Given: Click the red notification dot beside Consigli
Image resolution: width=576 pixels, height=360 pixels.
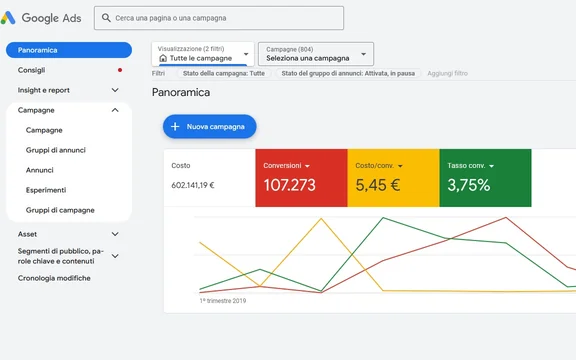Looking at the screenshot, I should (120, 70).
